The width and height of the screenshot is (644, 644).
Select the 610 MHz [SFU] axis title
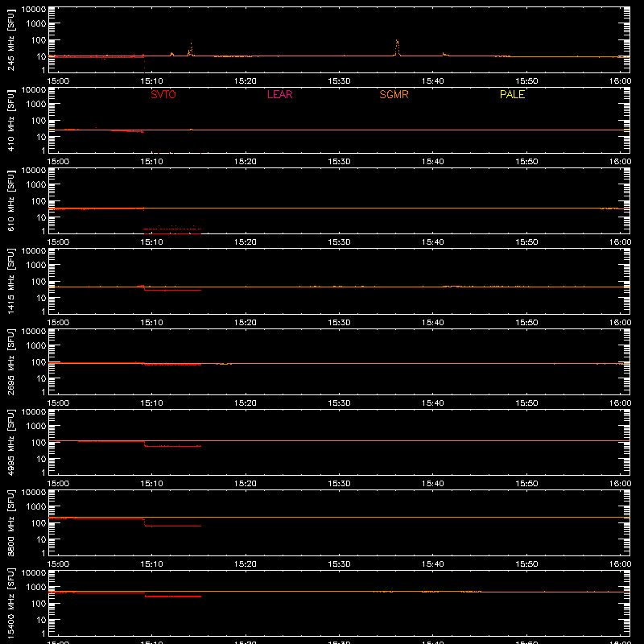(x=11, y=201)
